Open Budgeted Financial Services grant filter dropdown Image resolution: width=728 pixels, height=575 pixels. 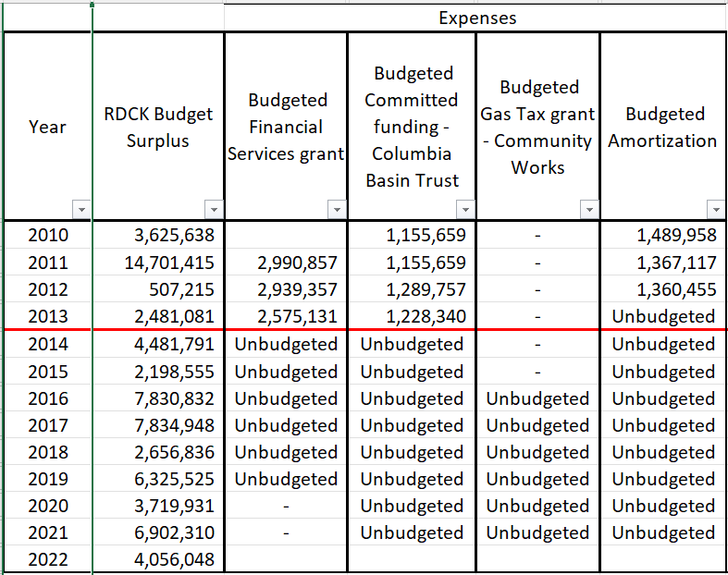tap(337, 210)
